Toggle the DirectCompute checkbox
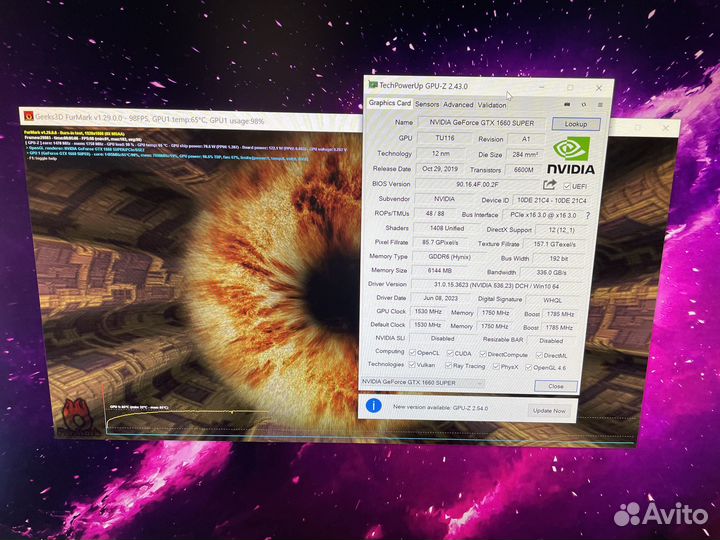The height and width of the screenshot is (540, 720). click(x=483, y=354)
